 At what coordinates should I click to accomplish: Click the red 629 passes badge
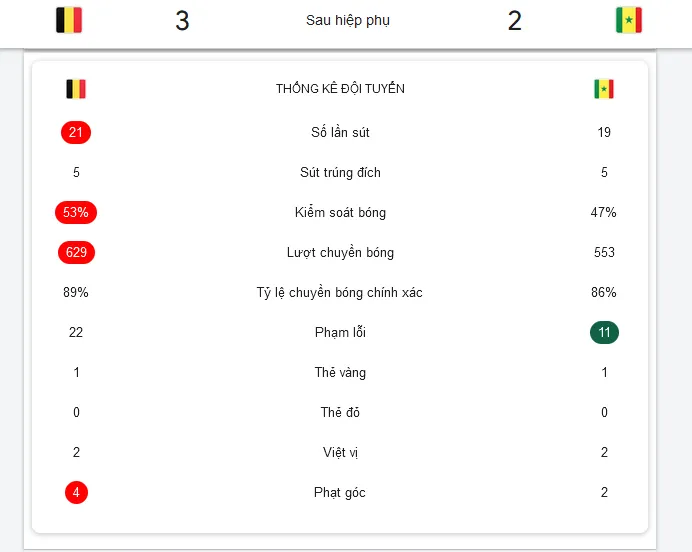click(76, 252)
